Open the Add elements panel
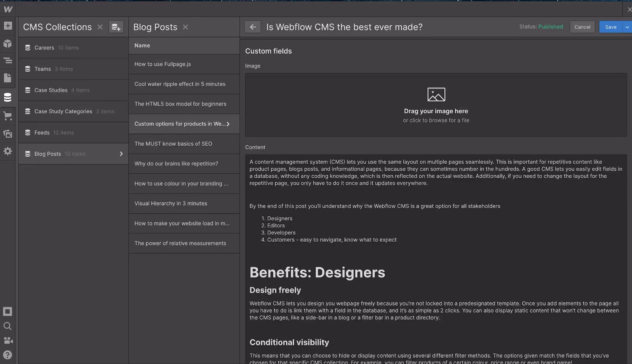This screenshot has width=632, height=364. (x=8, y=26)
